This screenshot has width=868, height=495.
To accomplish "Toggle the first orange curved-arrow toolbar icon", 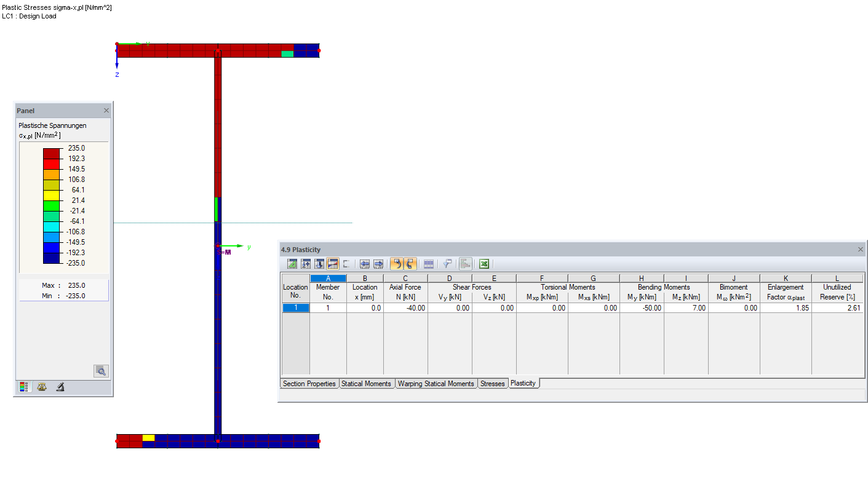I will (x=397, y=264).
